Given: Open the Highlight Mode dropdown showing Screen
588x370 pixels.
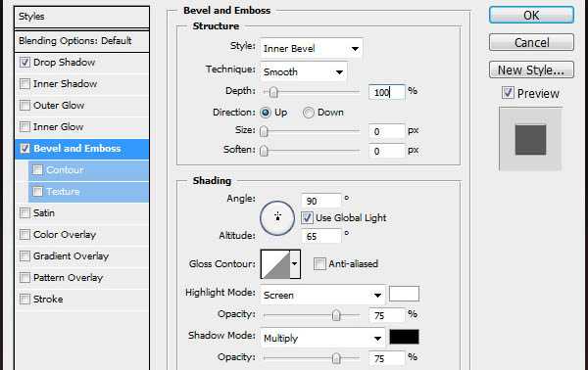Looking at the screenshot, I should pyautogui.click(x=322, y=295).
